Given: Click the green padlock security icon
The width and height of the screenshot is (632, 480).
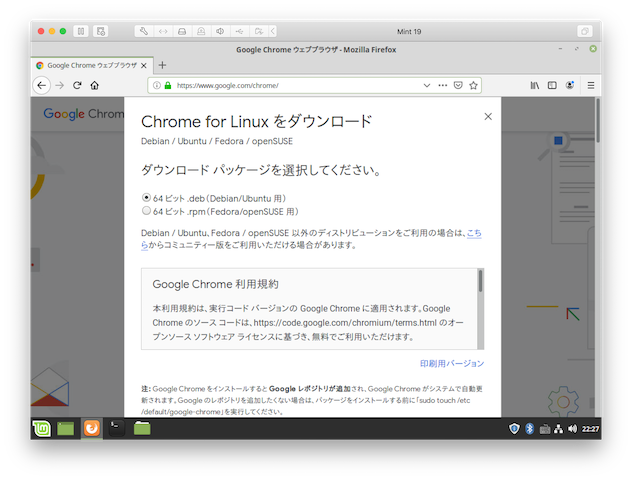Looking at the screenshot, I should 168,85.
